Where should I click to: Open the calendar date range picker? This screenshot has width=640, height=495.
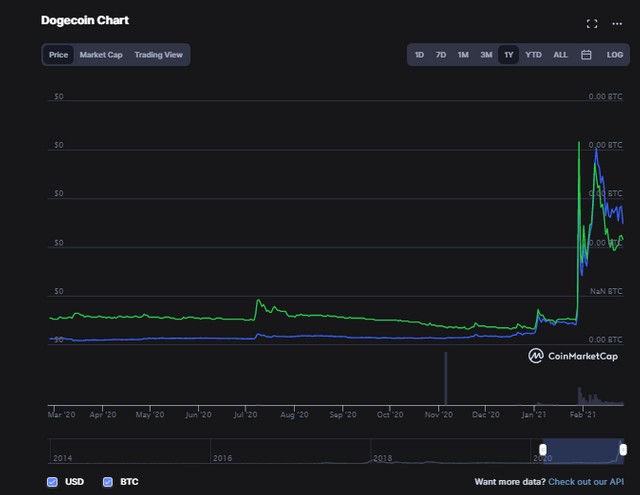pos(586,55)
